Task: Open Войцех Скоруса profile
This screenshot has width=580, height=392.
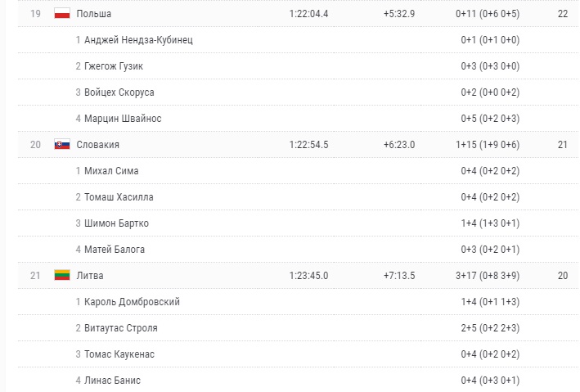Action: 119,92
